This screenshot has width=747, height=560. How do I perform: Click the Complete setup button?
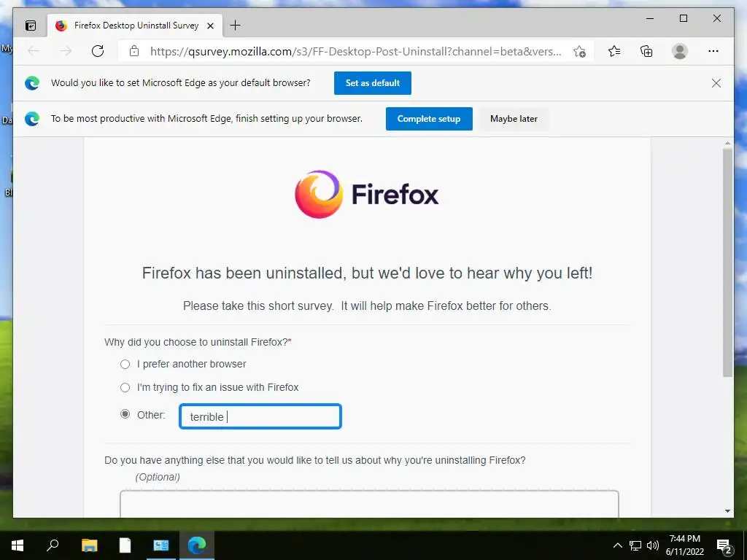pyautogui.click(x=429, y=119)
